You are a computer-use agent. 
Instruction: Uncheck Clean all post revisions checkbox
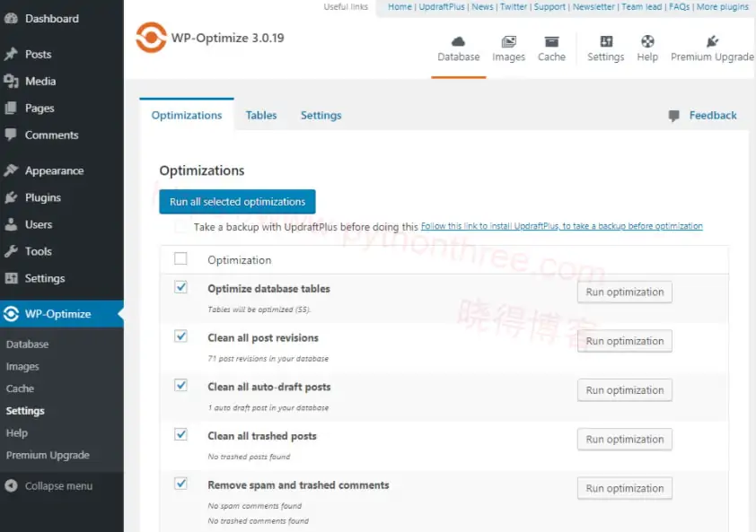tap(180, 336)
